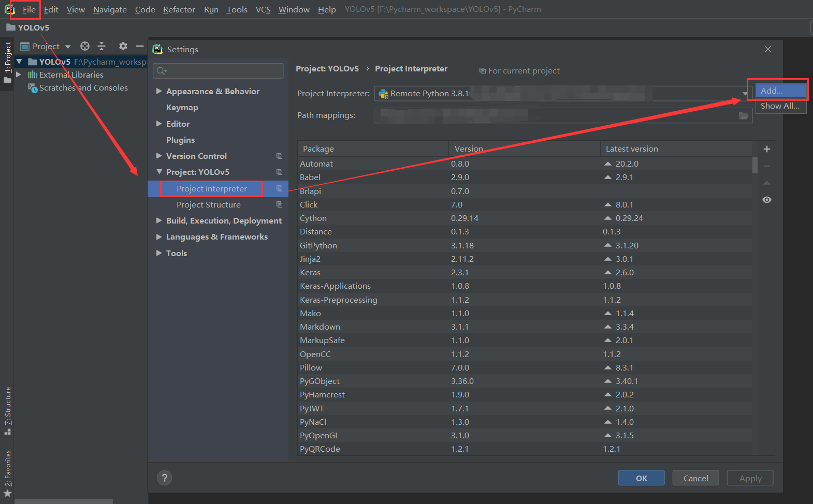The width and height of the screenshot is (813, 504).
Task: Click the Package column header
Action: pyautogui.click(x=373, y=149)
